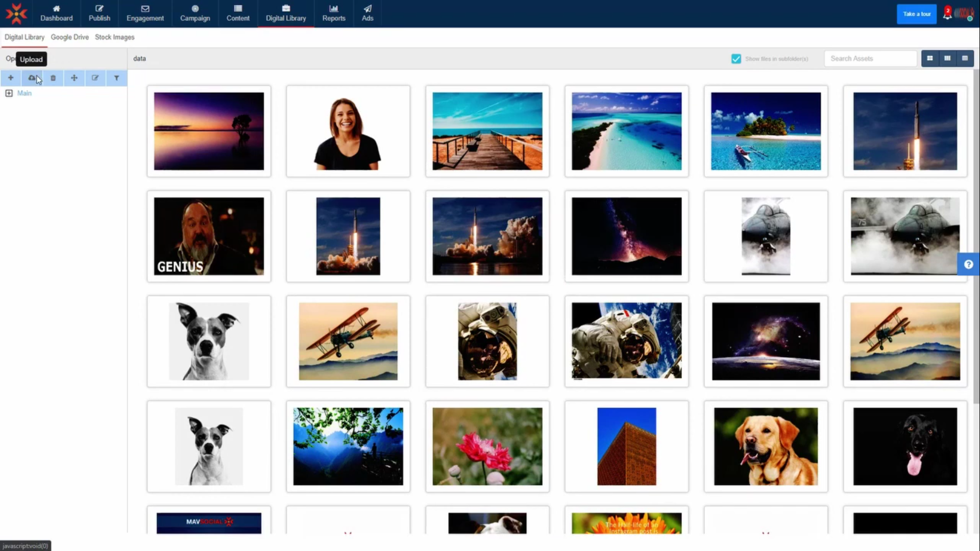Image resolution: width=980 pixels, height=551 pixels.
Task: Select the GENIUS image thumbnail
Action: click(x=209, y=236)
